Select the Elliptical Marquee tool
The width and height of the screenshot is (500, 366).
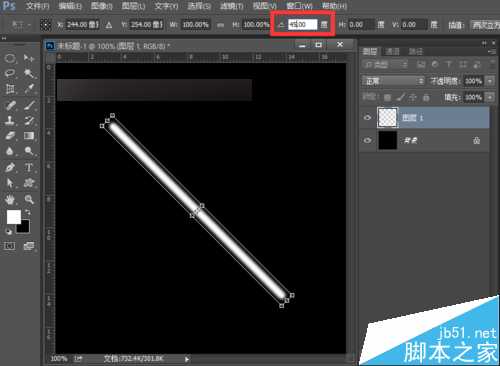[x=10, y=59]
